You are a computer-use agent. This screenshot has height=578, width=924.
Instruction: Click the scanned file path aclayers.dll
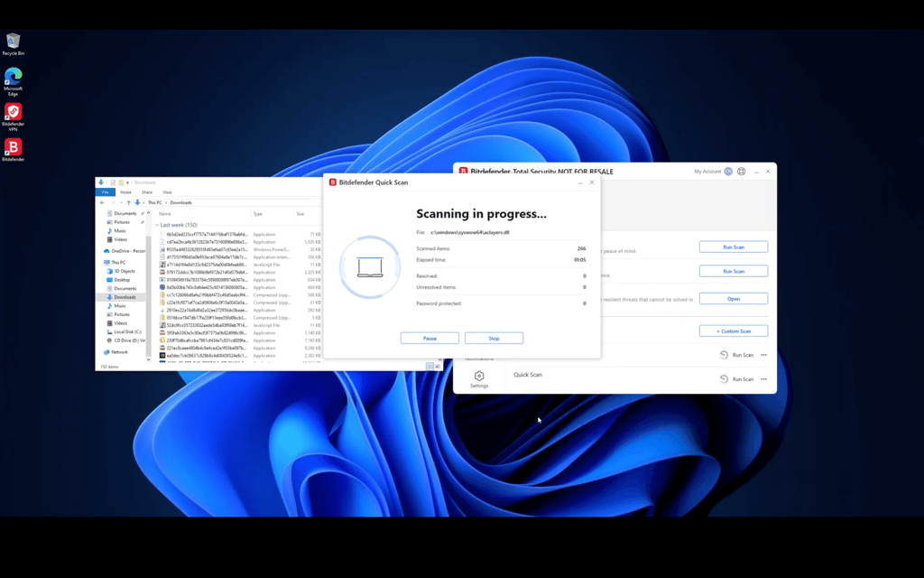click(469, 232)
